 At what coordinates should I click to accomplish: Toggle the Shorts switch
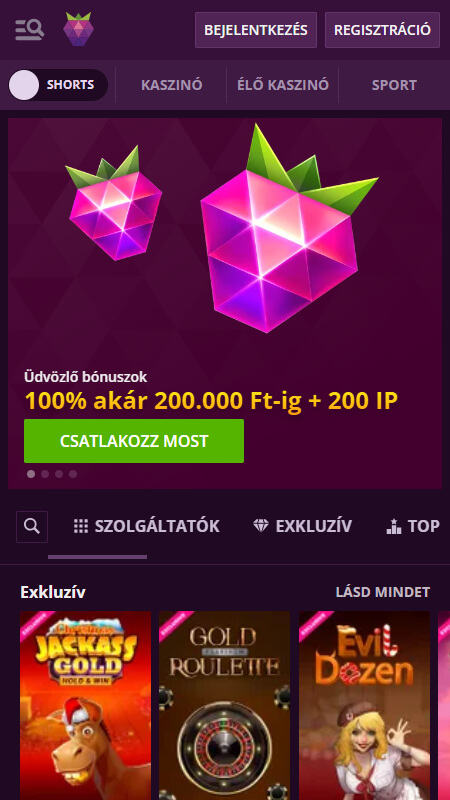pyautogui.click(x=58, y=85)
